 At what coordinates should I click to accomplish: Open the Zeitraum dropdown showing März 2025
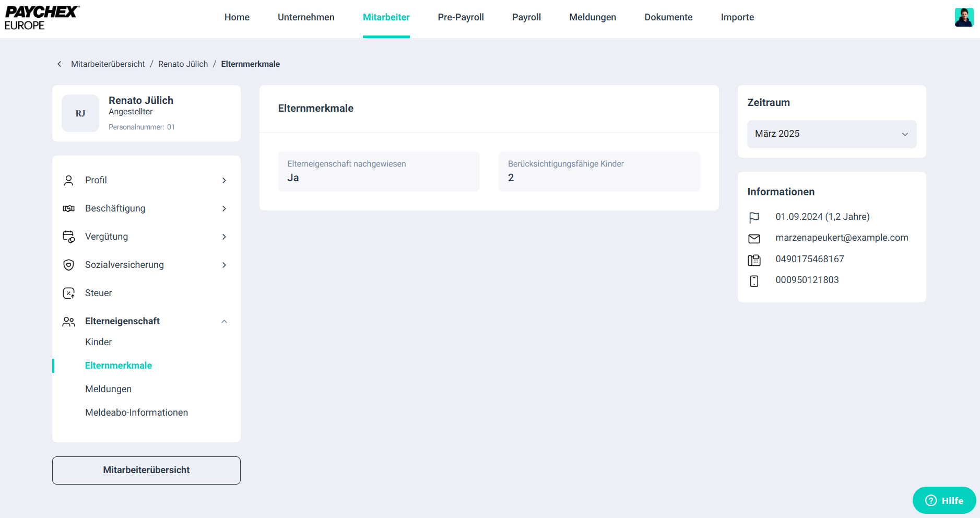click(831, 134)
